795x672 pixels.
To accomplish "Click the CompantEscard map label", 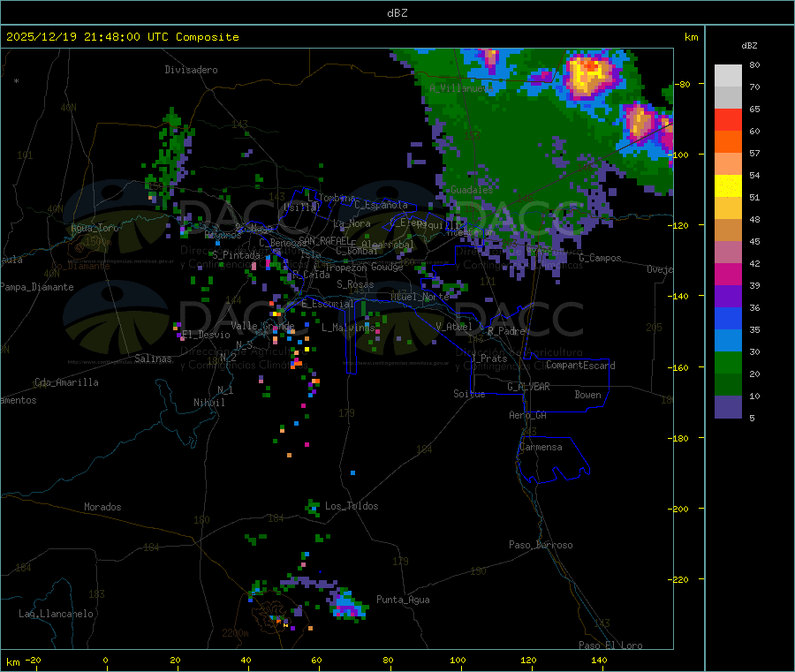I will [580, 366].
